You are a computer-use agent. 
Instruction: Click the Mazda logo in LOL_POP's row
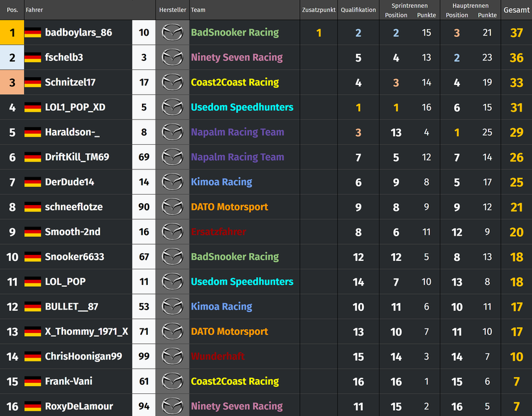click(x=173, y=282)
